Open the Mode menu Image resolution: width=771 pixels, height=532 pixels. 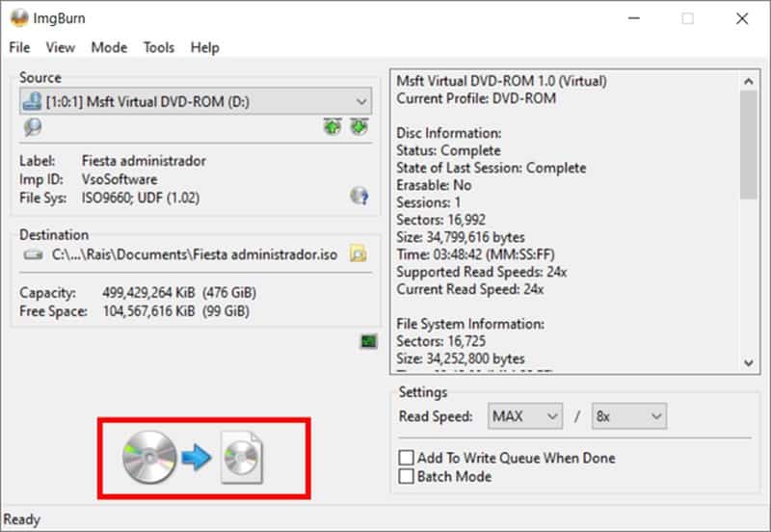[109, 47]
